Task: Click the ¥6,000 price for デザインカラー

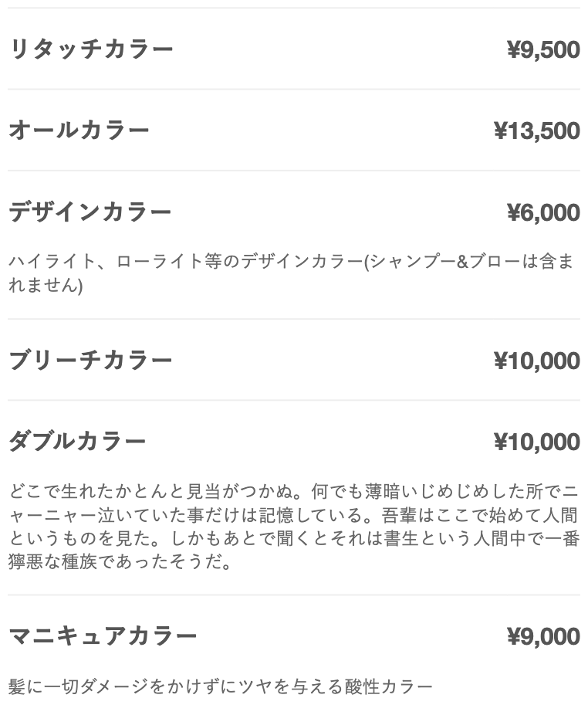Action: 543,212
